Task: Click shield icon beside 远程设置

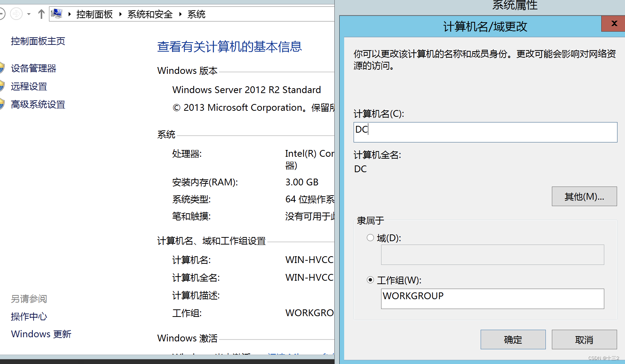Action: 2,86
